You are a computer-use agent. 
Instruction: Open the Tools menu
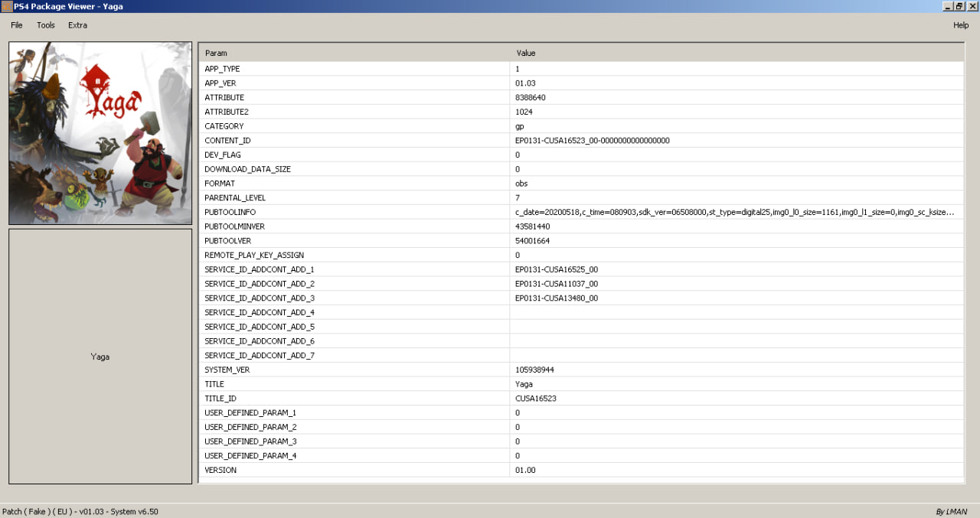(x=46, y=25)
